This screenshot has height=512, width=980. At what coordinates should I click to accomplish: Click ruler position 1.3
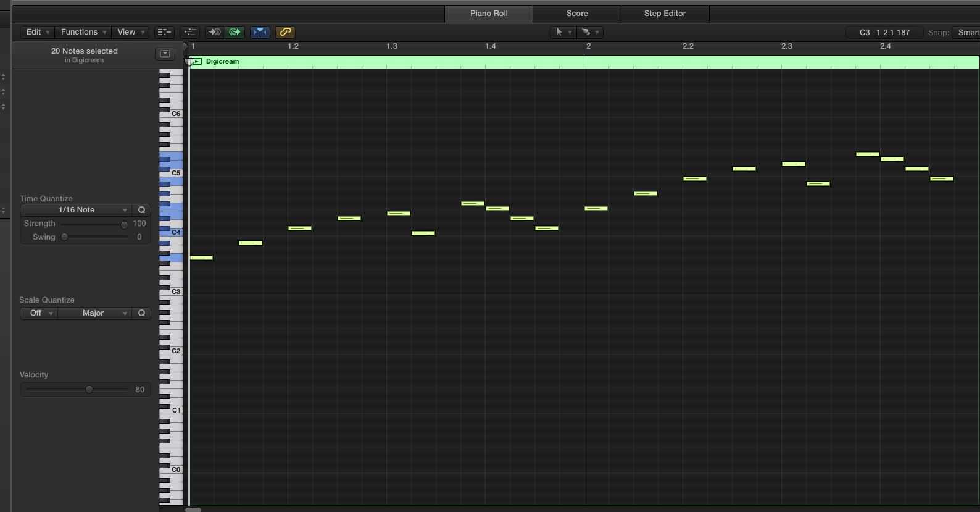point(392,46)
